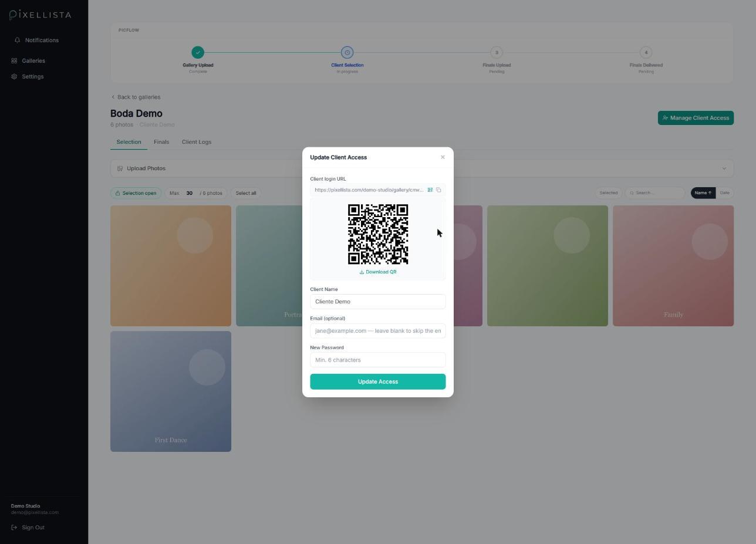Viewport: 756px width, 544px height.
Task: Click the Client Selection step icon
Action: 347,53
